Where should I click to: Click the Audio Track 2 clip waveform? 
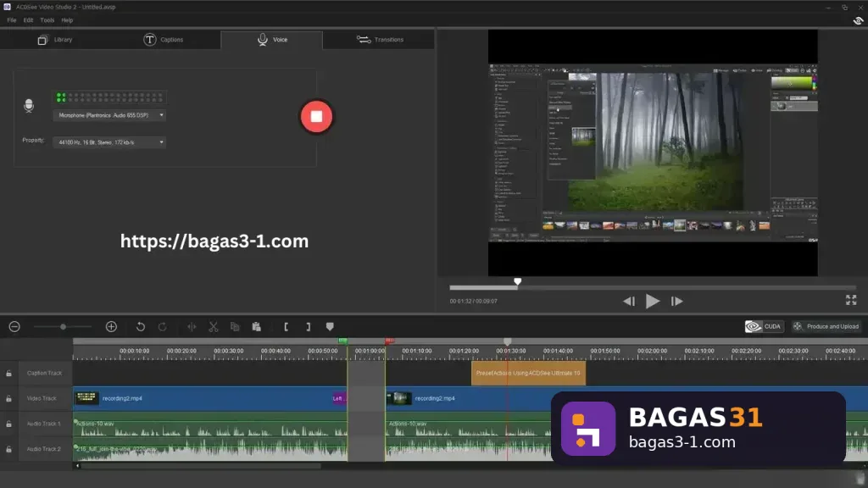210,449
